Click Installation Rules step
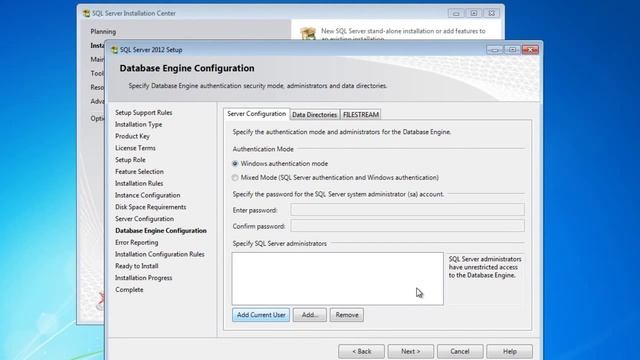The height and width of the screenshot is (360, 640). [139, 184]
